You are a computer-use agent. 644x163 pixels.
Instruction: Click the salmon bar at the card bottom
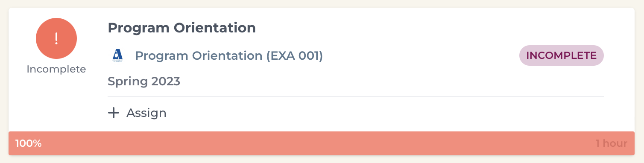click(x=322, y=143)
